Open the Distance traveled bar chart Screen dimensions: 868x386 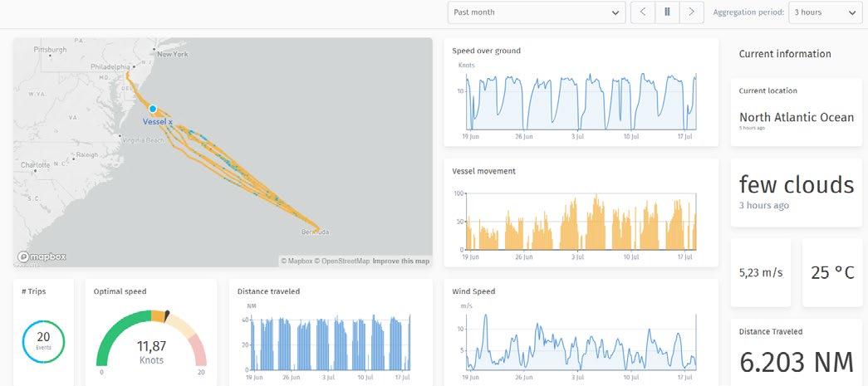coord(331,332)
